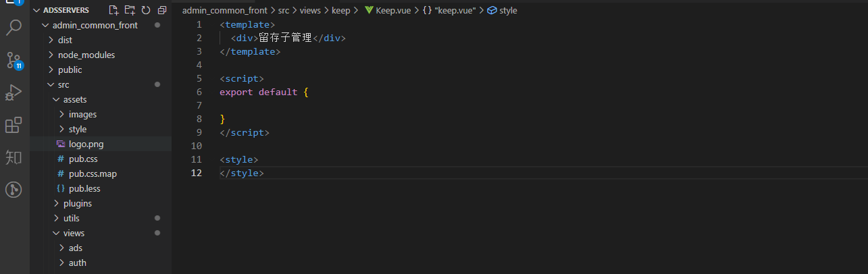Collapse the assets folder

[x=74, y=99]
